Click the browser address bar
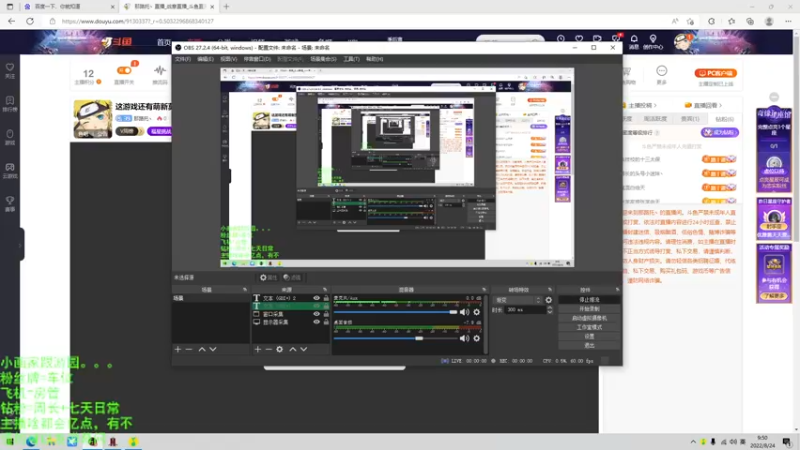This screenshot has height=450, width=800. [x=357, y=21]
